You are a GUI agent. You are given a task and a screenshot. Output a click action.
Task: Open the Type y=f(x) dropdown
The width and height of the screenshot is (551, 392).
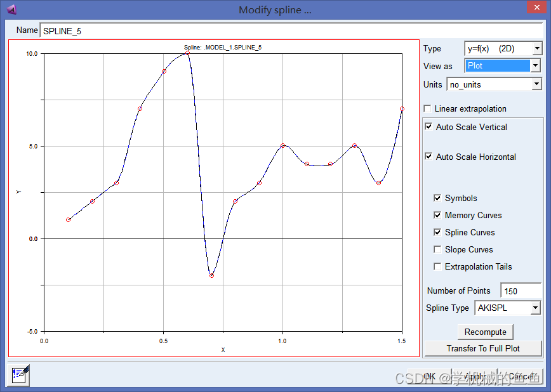point(536,49)
